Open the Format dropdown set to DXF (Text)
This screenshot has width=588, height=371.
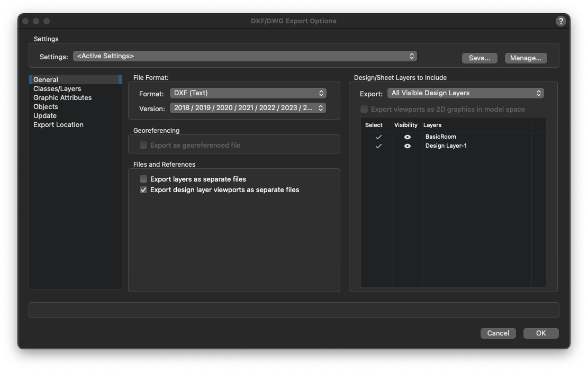[x=248, y=93]
